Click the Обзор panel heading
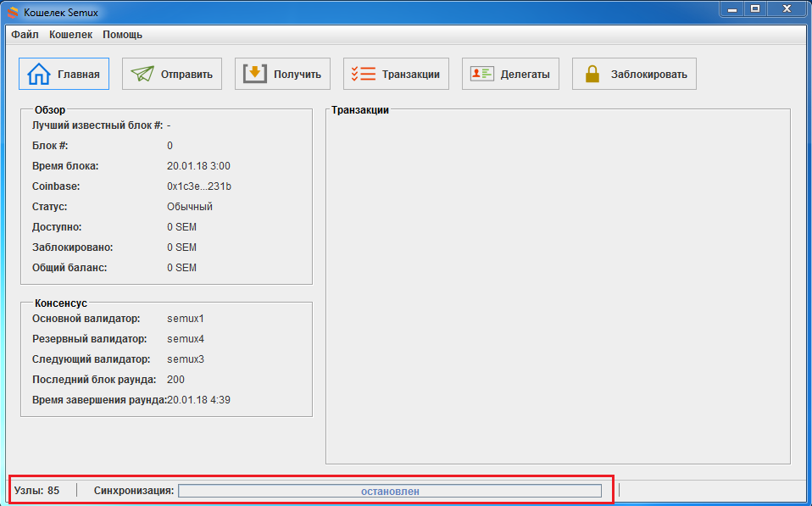This screenshot has height=506, width=812. pyautogui.click(x=50, y=110)
